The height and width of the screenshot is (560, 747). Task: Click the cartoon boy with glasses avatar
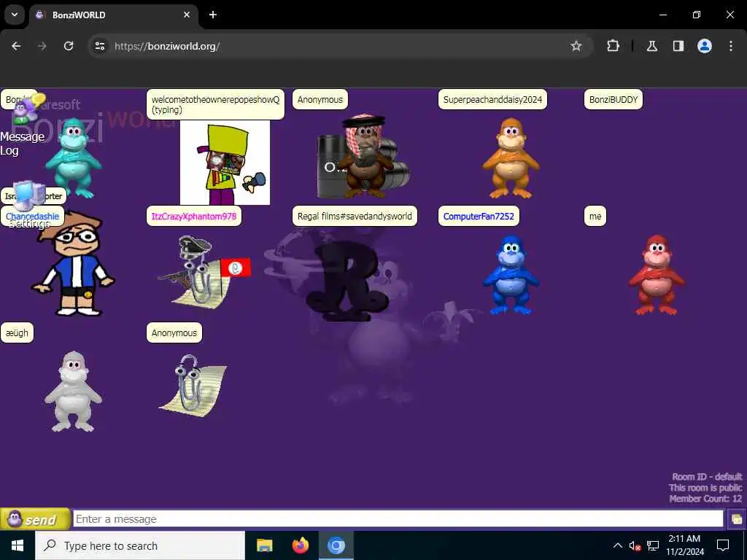[x=73, y=264]
